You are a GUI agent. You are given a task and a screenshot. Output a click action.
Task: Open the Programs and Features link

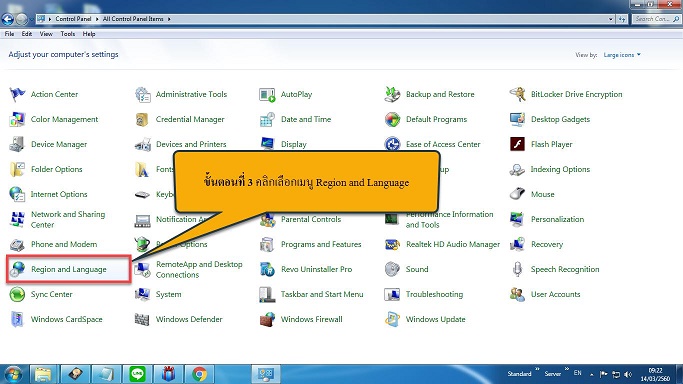321,244
